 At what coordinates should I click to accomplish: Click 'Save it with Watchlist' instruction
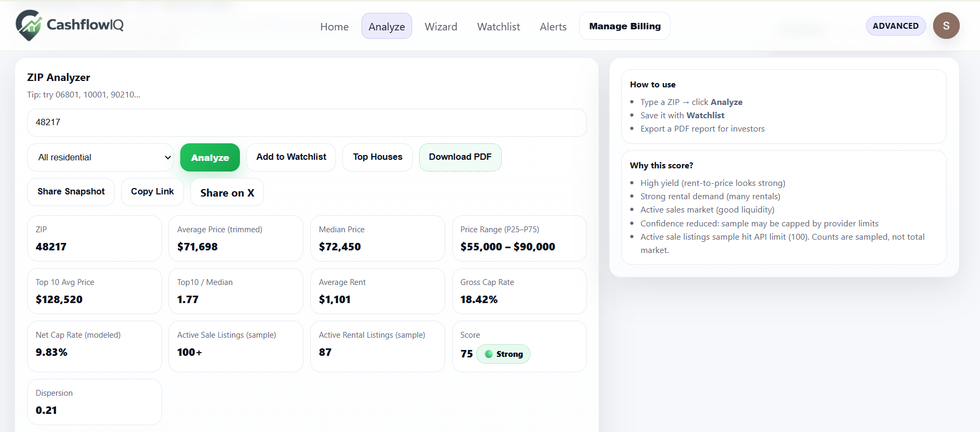(682, 116)
